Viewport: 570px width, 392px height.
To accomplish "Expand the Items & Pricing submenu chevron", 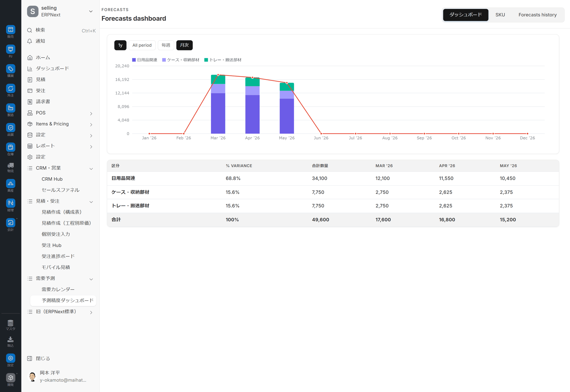I will coord(91,125).
